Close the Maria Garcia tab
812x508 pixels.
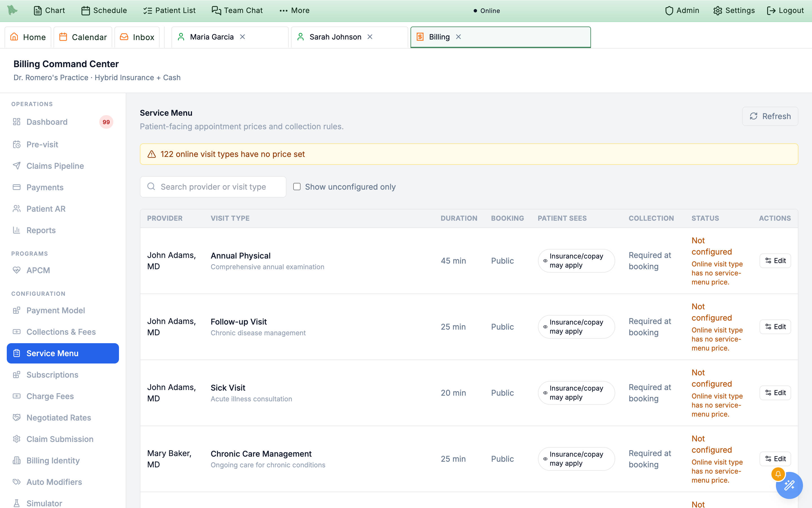(242, 37)
